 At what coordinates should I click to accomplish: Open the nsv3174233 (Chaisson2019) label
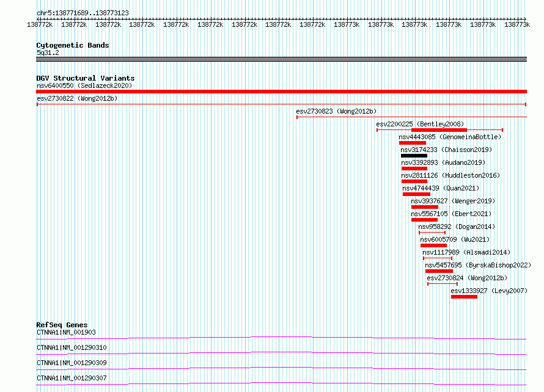coord(446,150)
